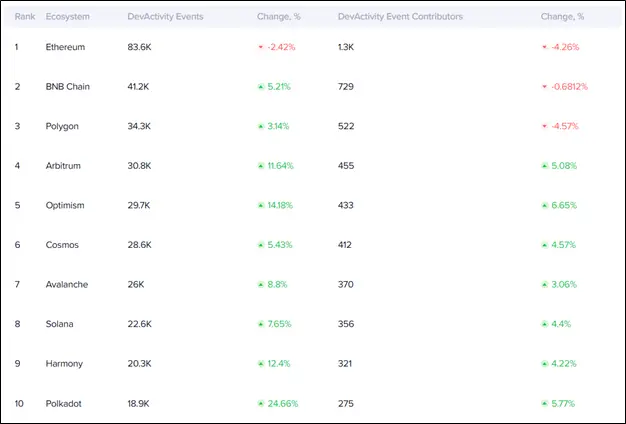Click Ethereum's 1.3K contributors value
The height and width of the screenshot is (424, 626).
(346, 47)
